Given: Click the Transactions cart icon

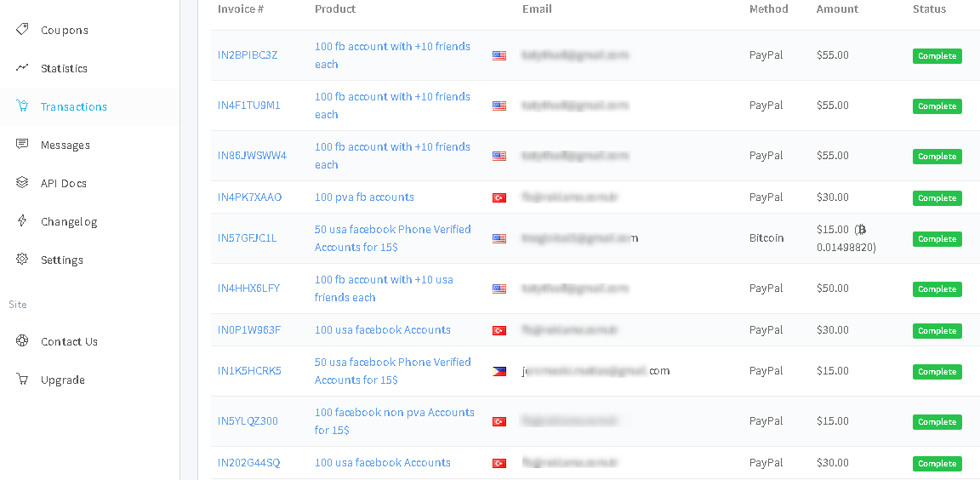Looking at the screenshot, I should click(22, 106).
